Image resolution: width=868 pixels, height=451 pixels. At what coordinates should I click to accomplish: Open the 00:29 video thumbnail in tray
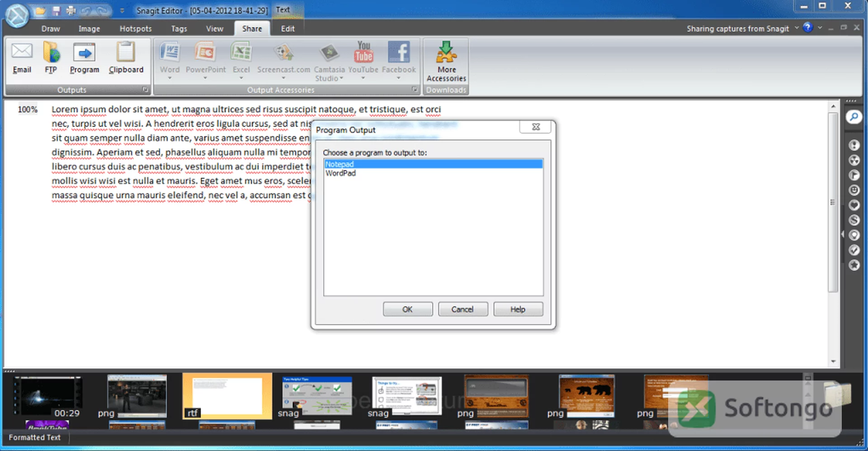point(48,396)
